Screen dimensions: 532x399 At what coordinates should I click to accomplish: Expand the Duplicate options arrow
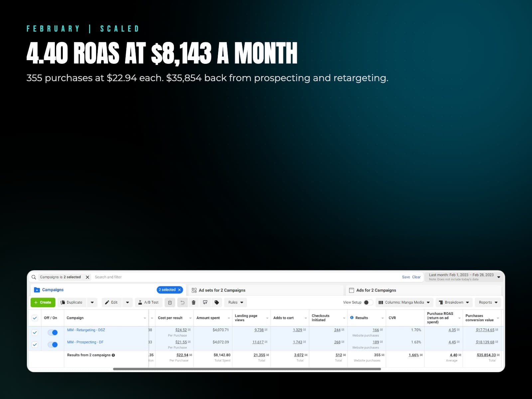pos(92,302)
